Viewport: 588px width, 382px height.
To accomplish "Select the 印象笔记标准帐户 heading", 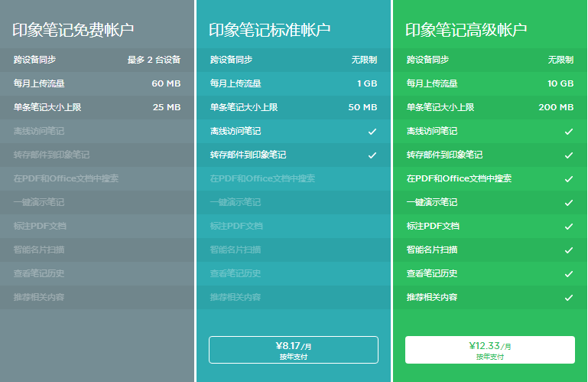I will (270, 30).
